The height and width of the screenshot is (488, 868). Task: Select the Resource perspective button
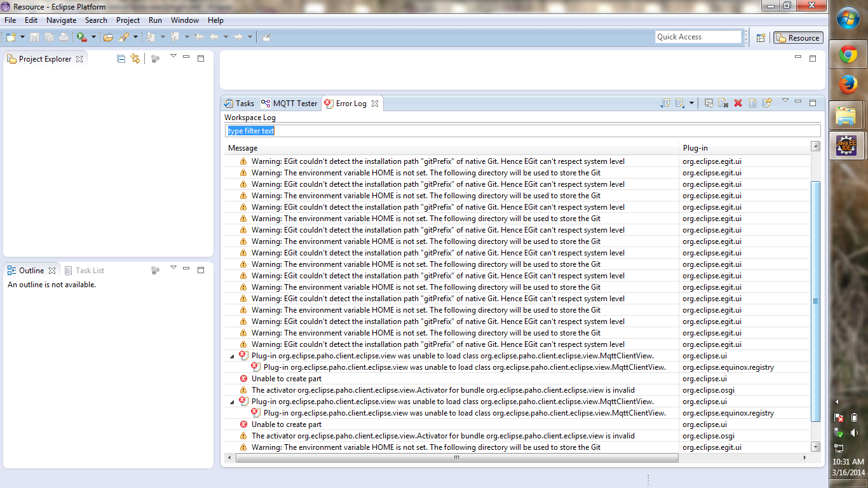[x=798, y=37]
